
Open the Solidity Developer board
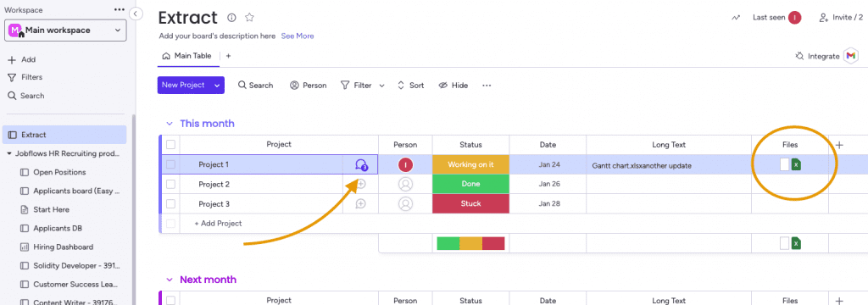pyautogui.click(x=70, y=266)
